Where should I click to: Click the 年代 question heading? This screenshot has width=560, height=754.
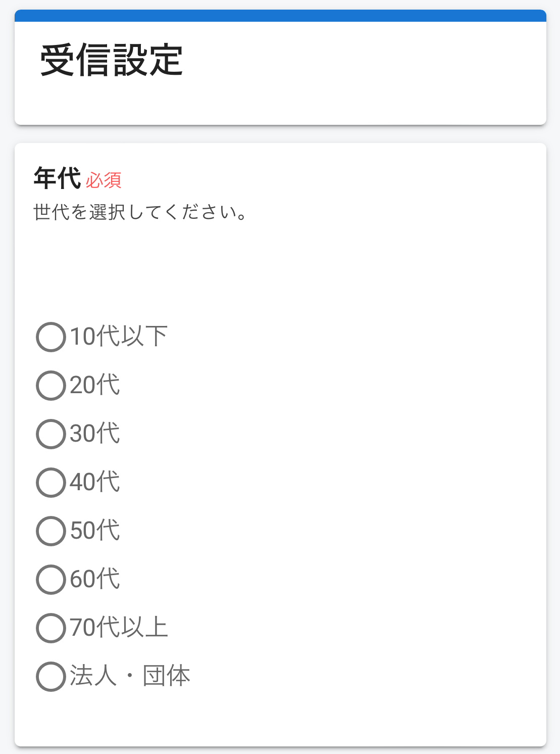[x=57, y=179]
